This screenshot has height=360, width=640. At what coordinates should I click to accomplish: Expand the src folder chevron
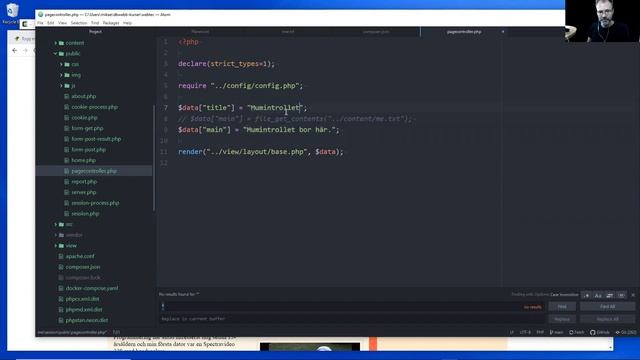point(56,224)
